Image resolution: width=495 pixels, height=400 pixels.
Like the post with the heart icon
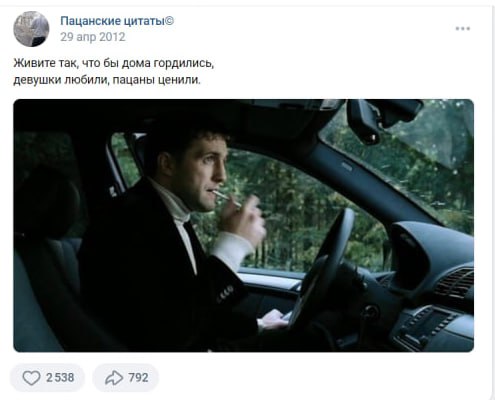31,378
